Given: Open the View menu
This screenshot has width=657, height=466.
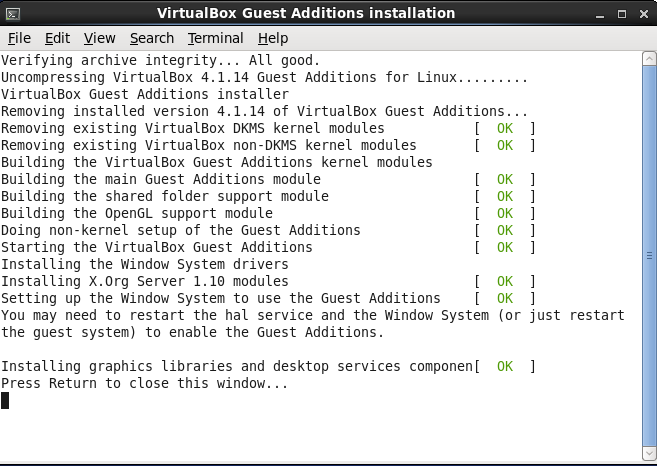Looking at the screenshot, I should (99, 38).
